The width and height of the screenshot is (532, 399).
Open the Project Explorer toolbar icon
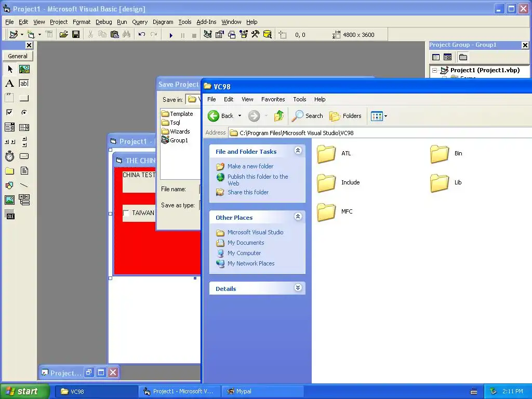point(208,34)
